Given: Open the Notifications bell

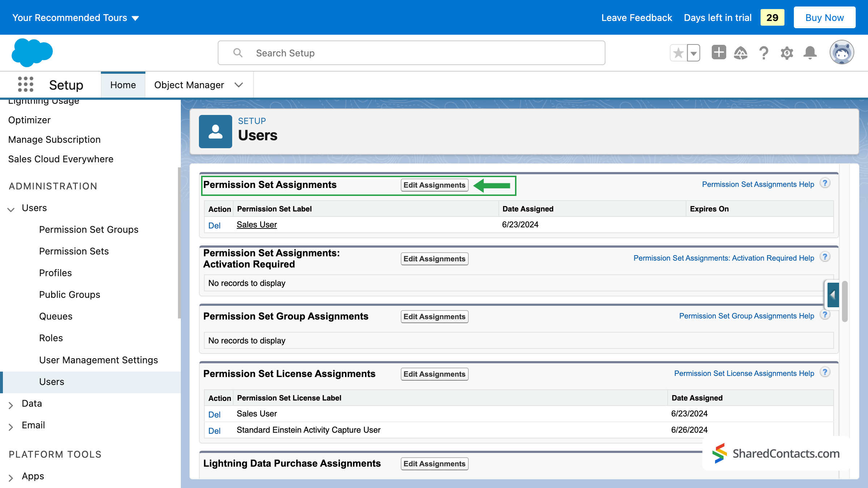Looking at the screenshot, I should 810,53.
